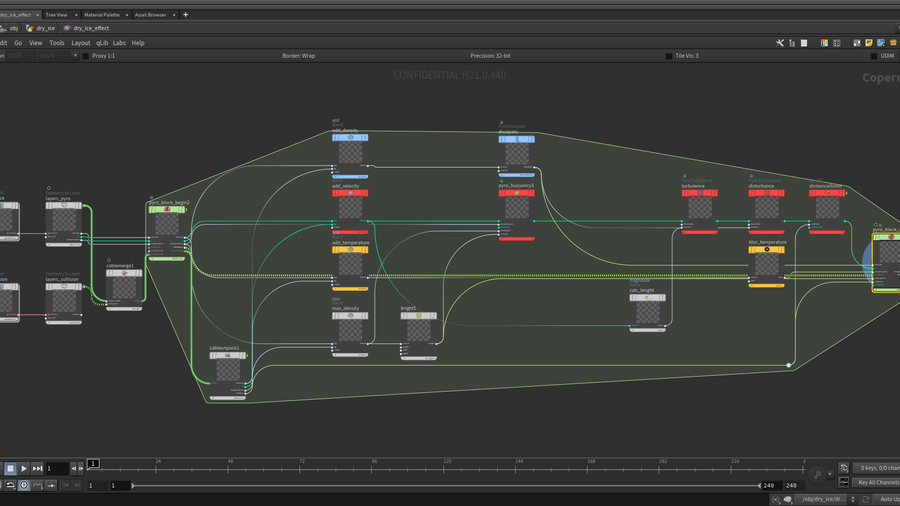The height and width of the screenshot is (506, 900).
Task: Select dry_ice in the path breadcrumb
Action: 46,28
